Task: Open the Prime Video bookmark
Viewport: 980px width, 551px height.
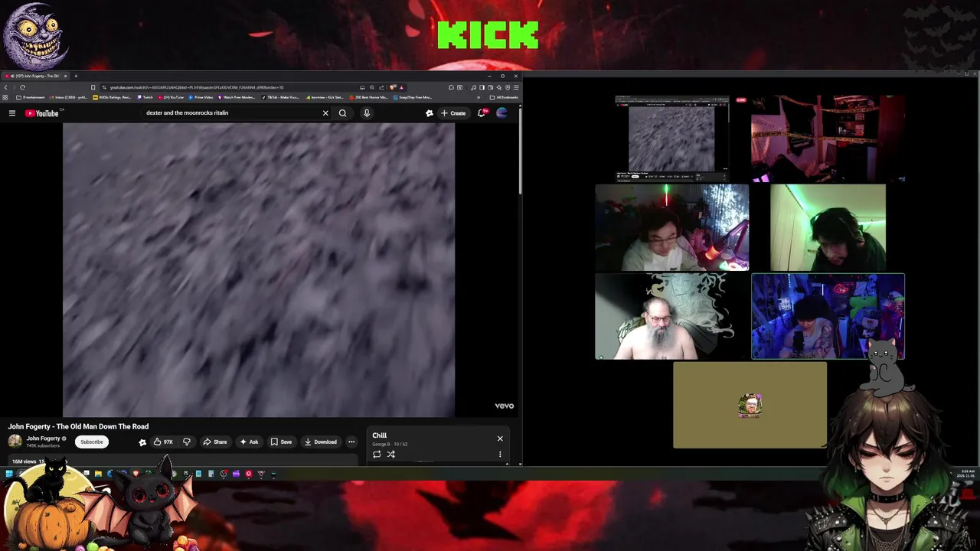Action: [200, 97]
